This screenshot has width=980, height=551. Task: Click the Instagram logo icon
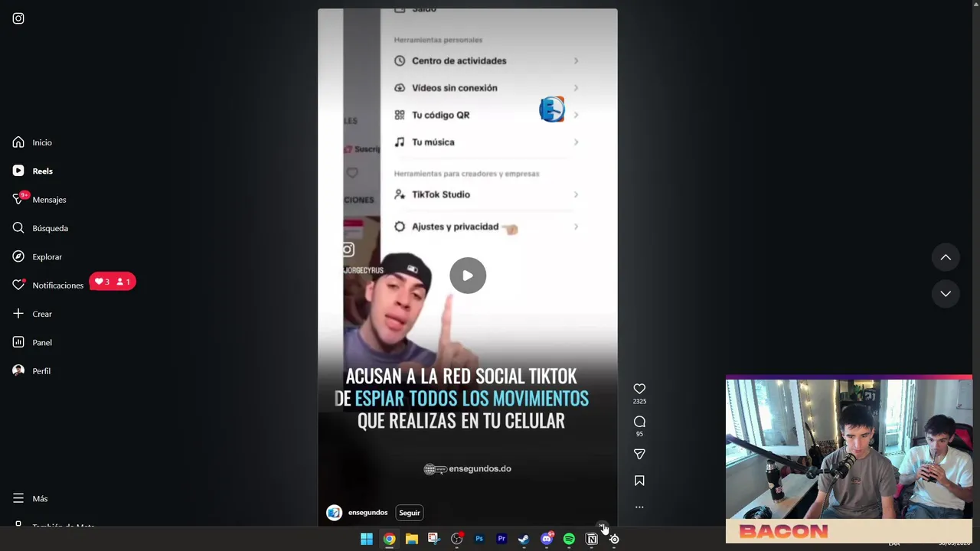[x=18, y=18]
